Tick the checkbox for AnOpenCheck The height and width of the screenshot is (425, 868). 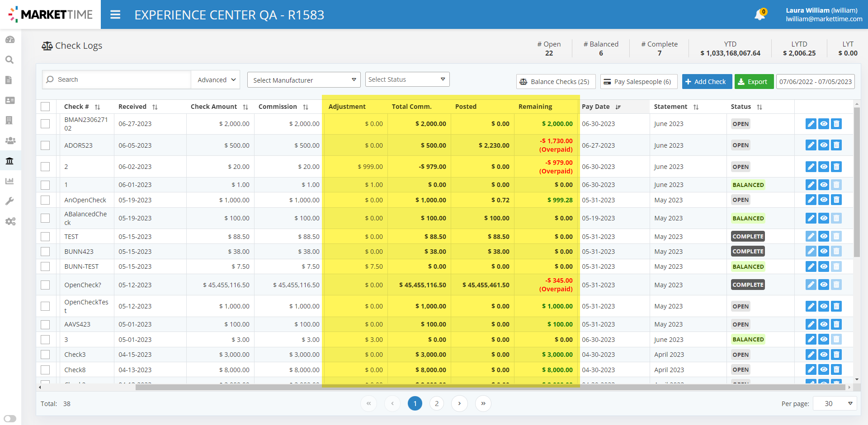click(x=45, y=200)
